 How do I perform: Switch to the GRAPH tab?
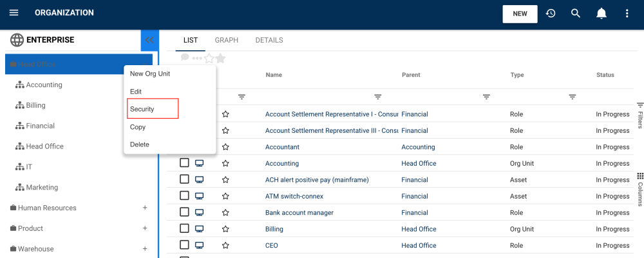[x=227, y=40]
